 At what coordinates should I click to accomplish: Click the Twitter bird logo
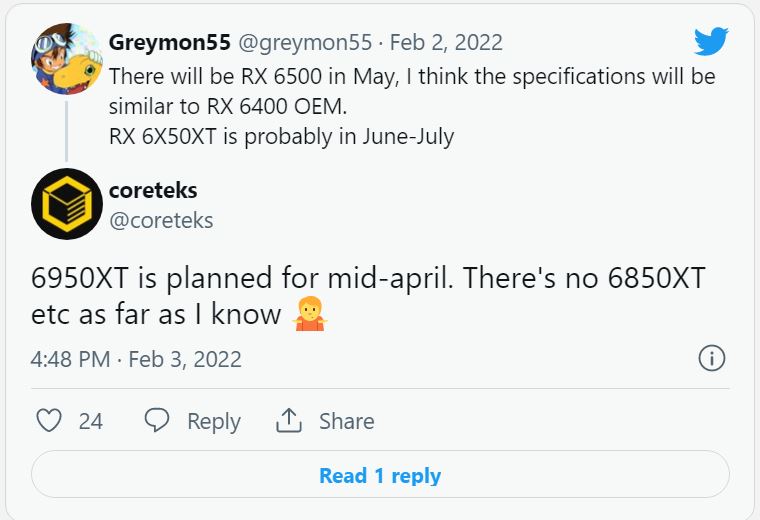(711, 41)
